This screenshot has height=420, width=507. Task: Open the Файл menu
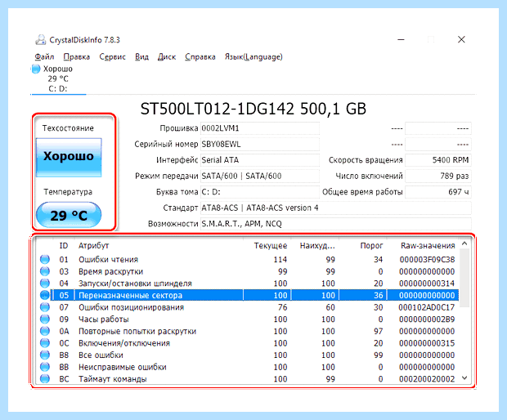[44, 57]
